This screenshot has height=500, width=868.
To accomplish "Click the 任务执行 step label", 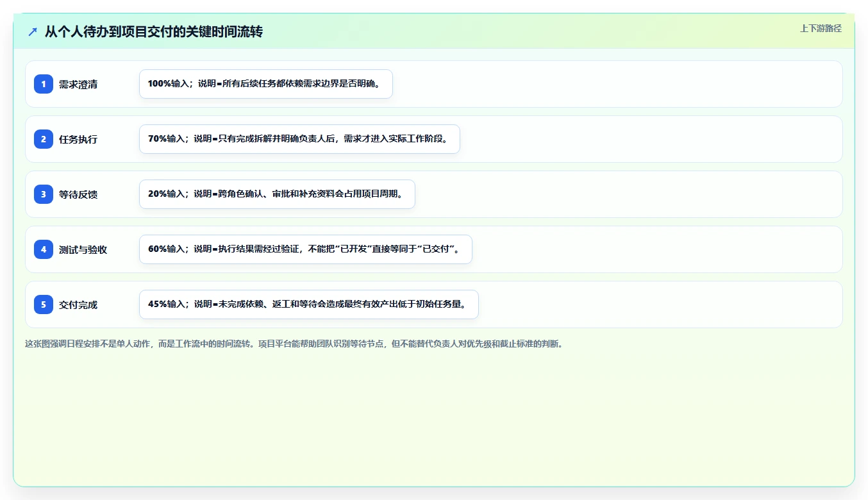I will [78, 139].
